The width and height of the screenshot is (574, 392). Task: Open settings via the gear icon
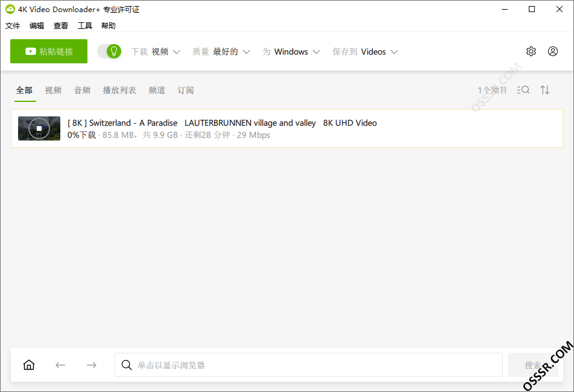[x=531, y=51]
